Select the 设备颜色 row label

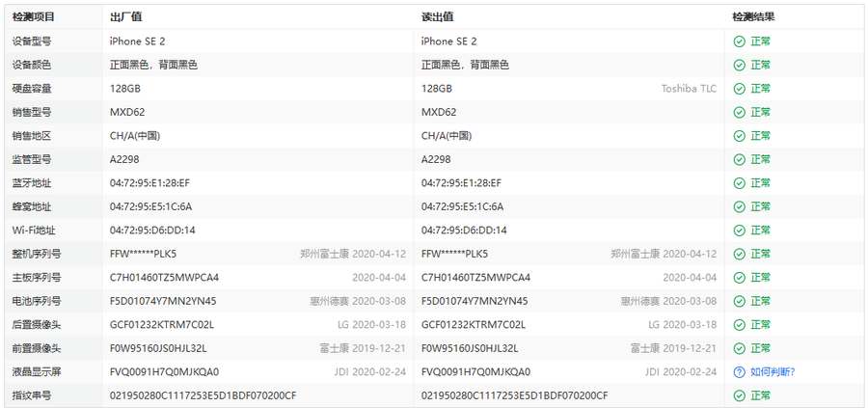pyautogui.click(x=32, y=65)
